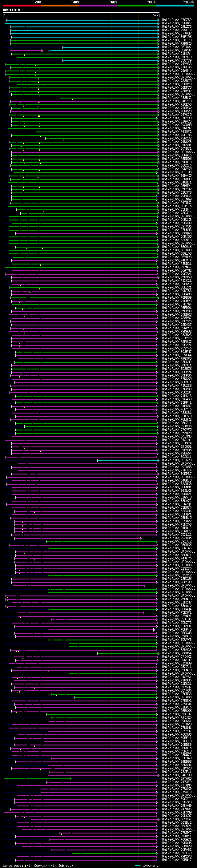This screenshot has width=197, height=868.
Task: Click the orange ~40% legend segment
Action: pyautogui.click(x=60, y=6)
